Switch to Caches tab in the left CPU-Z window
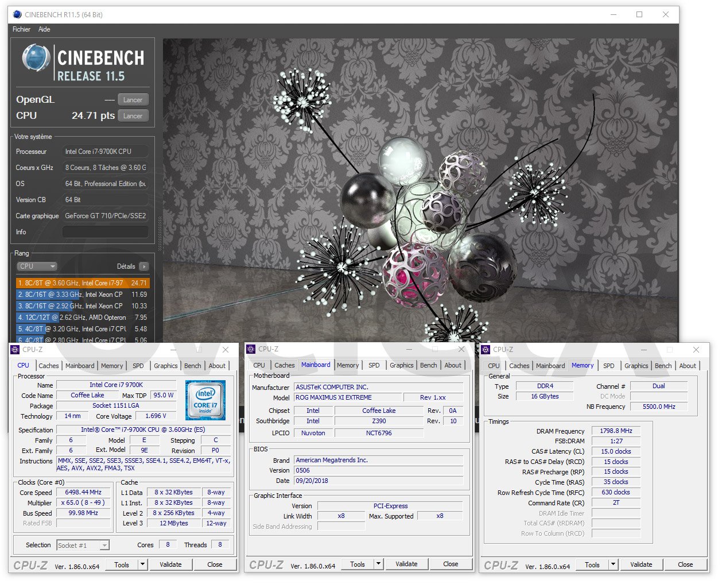 (x=49, y=366)
